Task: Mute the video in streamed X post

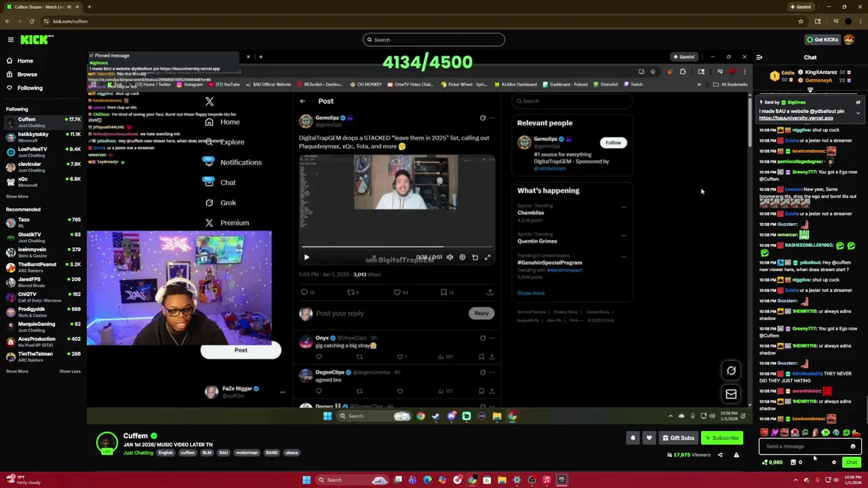Action: coord(450,258)
